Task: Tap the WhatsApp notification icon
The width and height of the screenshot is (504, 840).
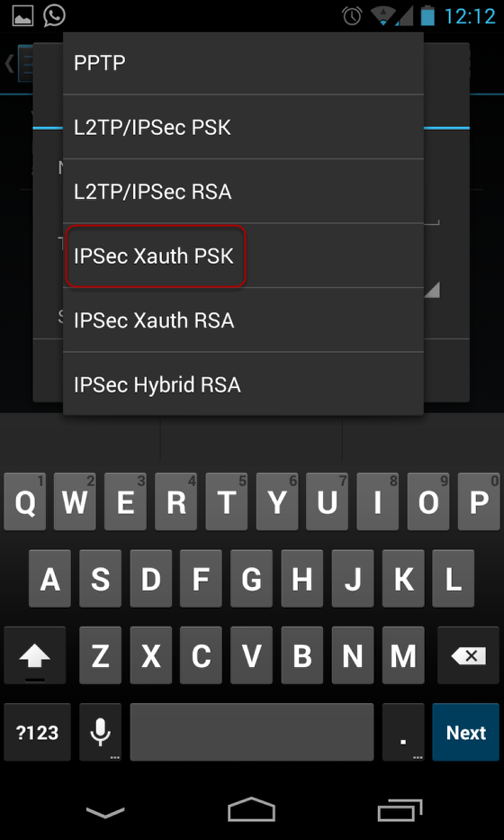Action: (x=55, y=15)
